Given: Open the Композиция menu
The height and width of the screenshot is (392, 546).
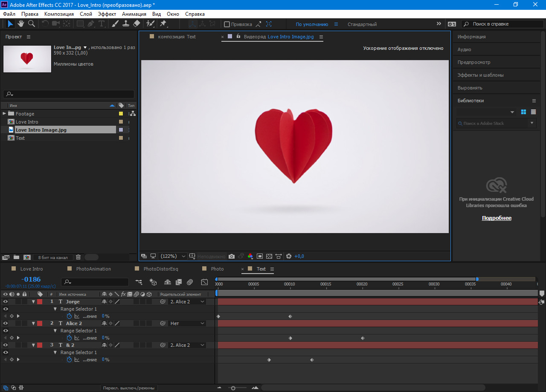Looking at the screenshot, I should [x=59, y=14].
